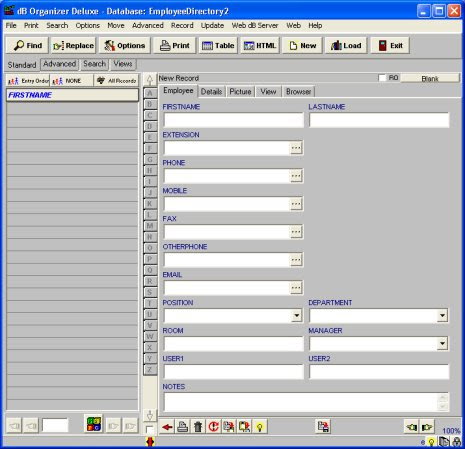Viewport: 465px width, 449px height.
Task: Select the Advanced tab below the toolbar
Action: [60, 64]
